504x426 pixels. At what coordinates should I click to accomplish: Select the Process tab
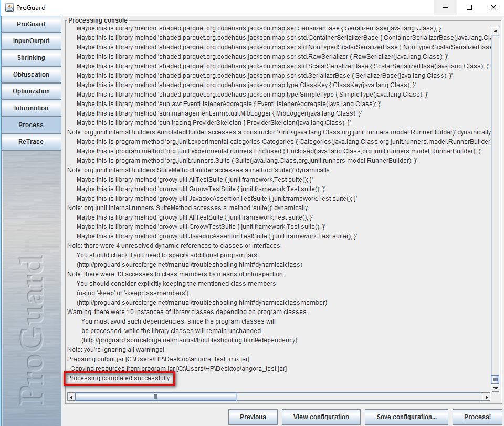pyautogui.click(x=31, y=124)
